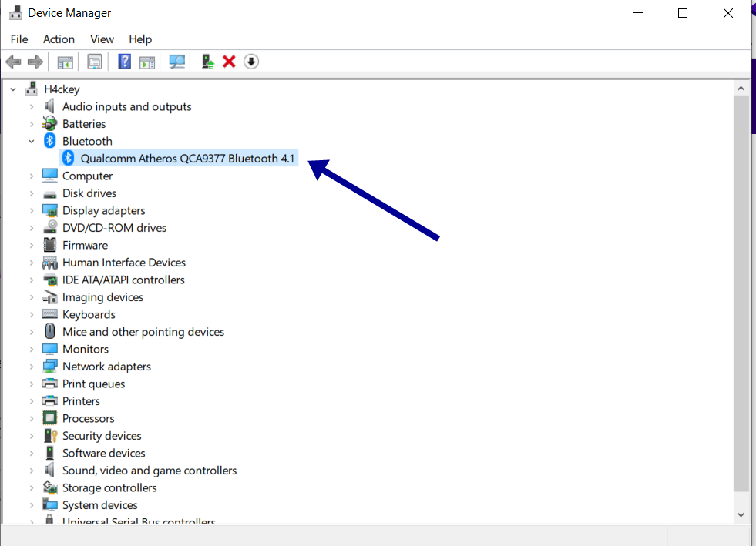Toggle the Show/Hide Console Tree icon
756x546 pixels.
point(65,62)
